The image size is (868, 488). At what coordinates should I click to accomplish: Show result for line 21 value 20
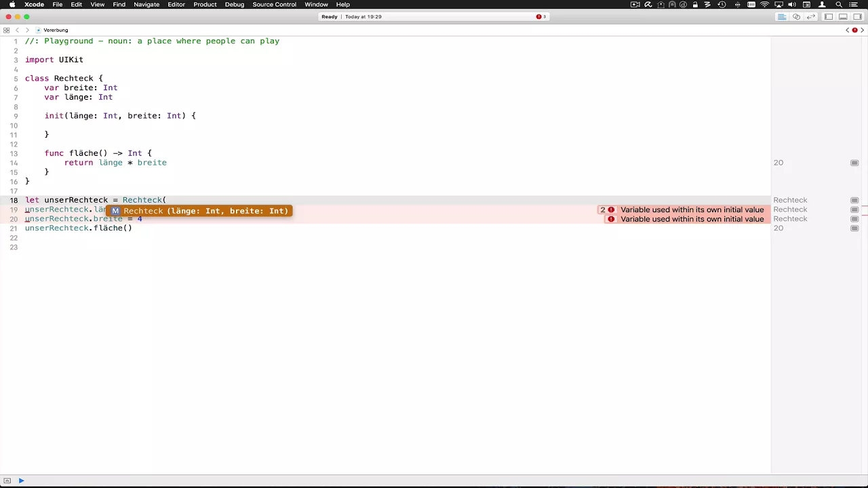(x=854, y=228)
